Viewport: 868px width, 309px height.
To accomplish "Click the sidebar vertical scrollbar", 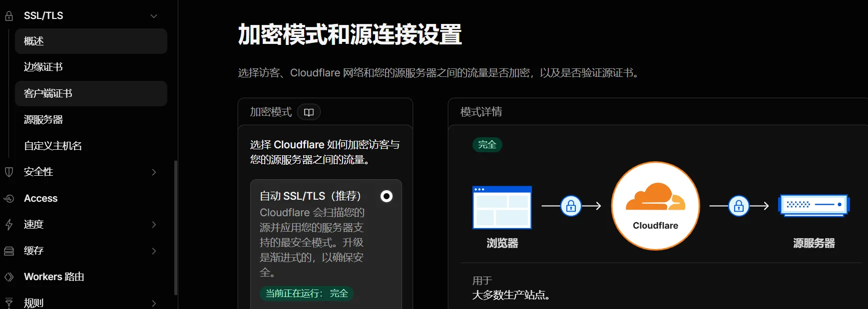I will click(x=175, y=227).
